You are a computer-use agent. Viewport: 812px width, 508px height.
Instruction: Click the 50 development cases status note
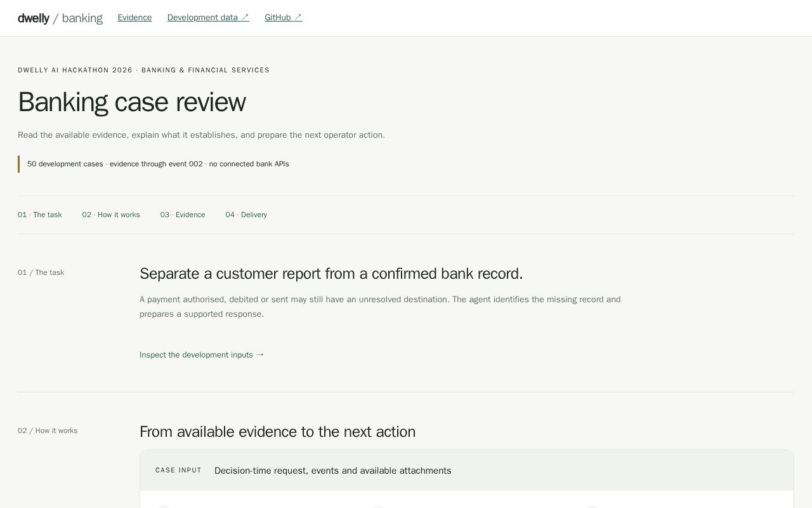coord(158,164)
